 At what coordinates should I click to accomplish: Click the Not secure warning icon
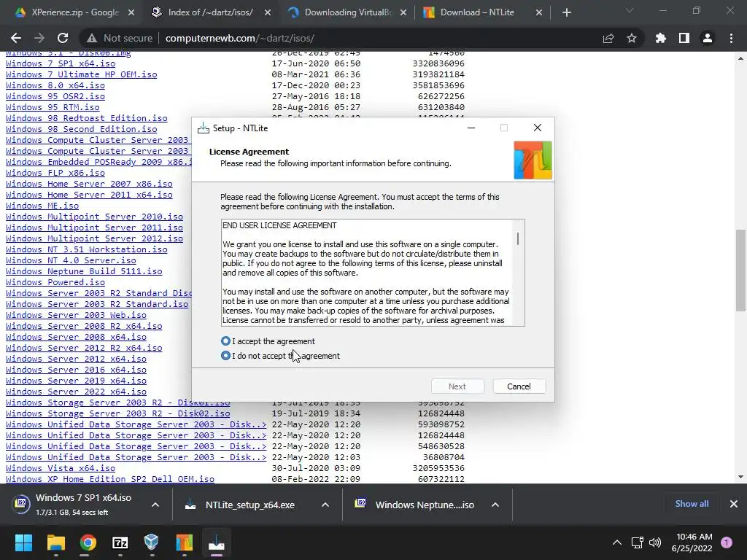[92, 38]
